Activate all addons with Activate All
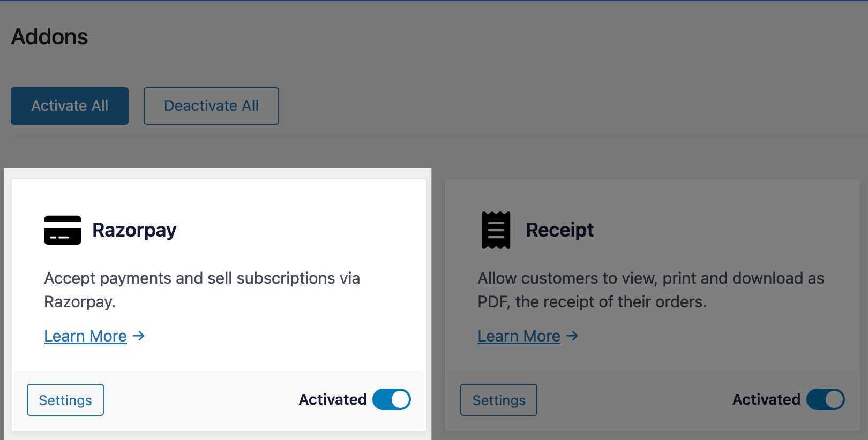The image size is (868, 440). pyautogui.click(x=70, y=106)
